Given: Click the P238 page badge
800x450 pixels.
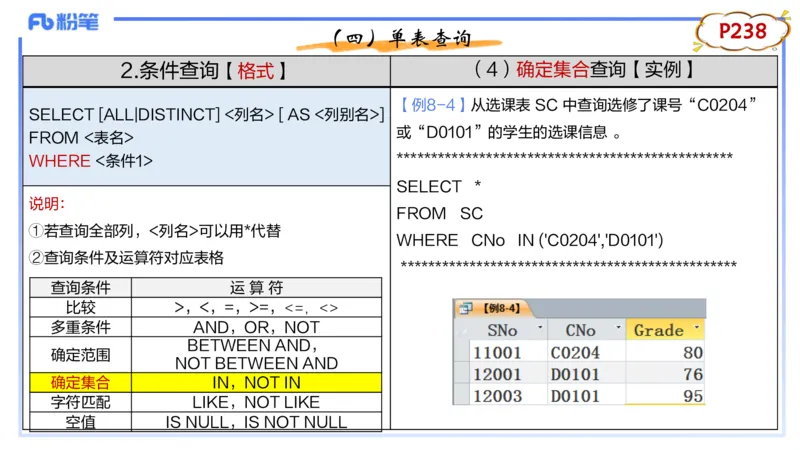Looking at the screenshot, I should coord(742,31).
